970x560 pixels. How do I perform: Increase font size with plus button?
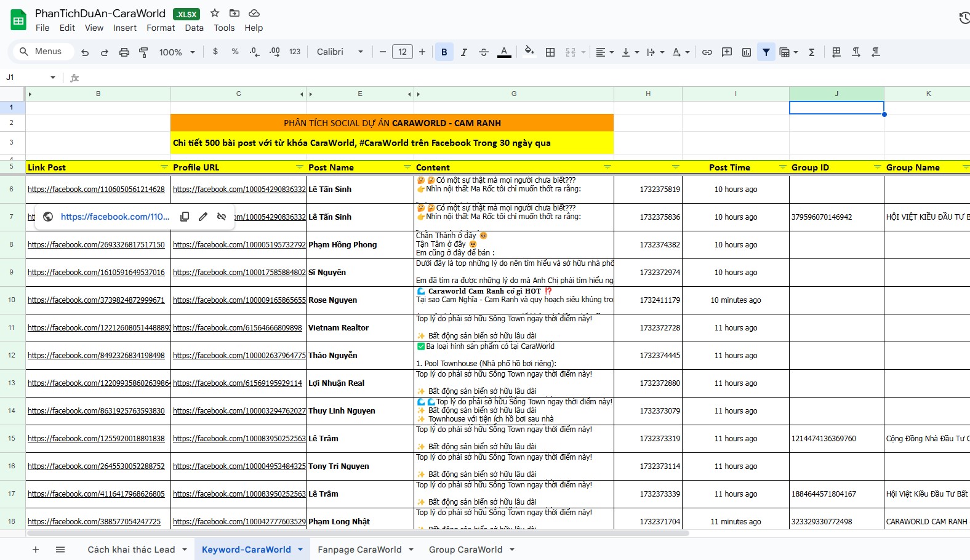(x=422, y=52)
